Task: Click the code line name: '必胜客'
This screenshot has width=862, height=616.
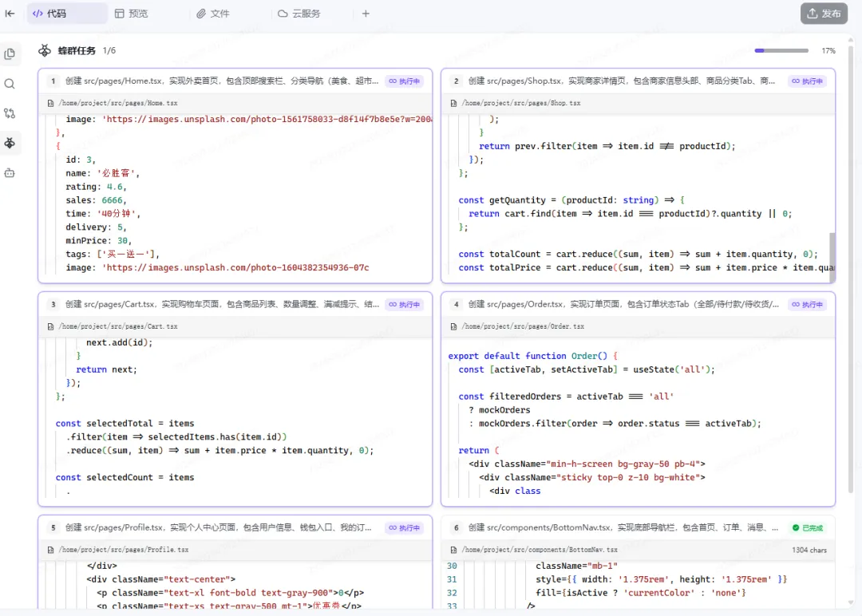Action: coord(103,173)
